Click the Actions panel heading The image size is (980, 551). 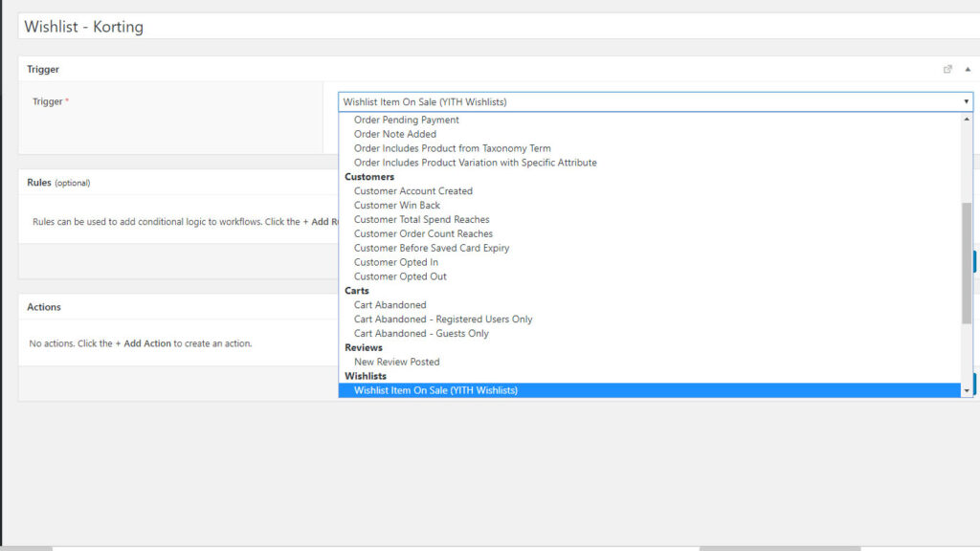point(44,307)
